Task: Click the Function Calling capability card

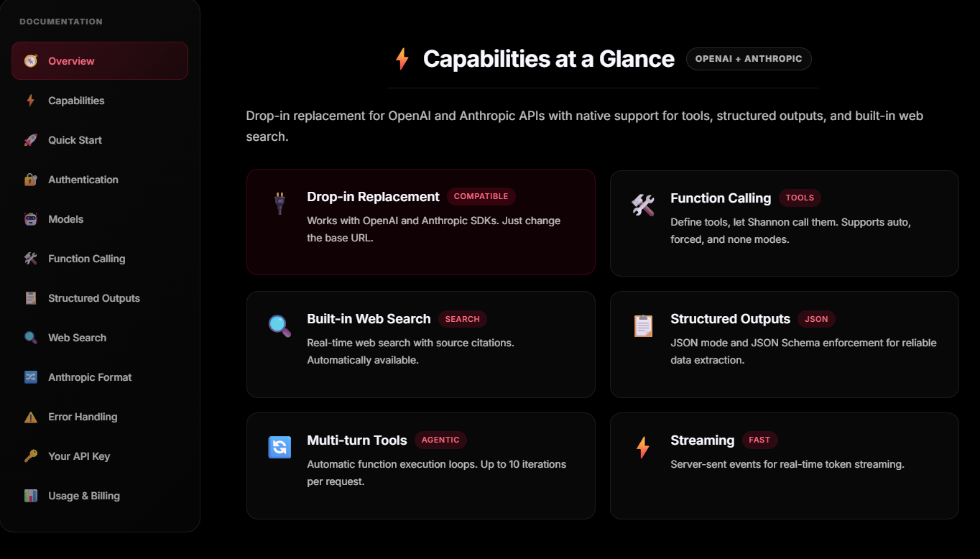Action: point(784,223)
